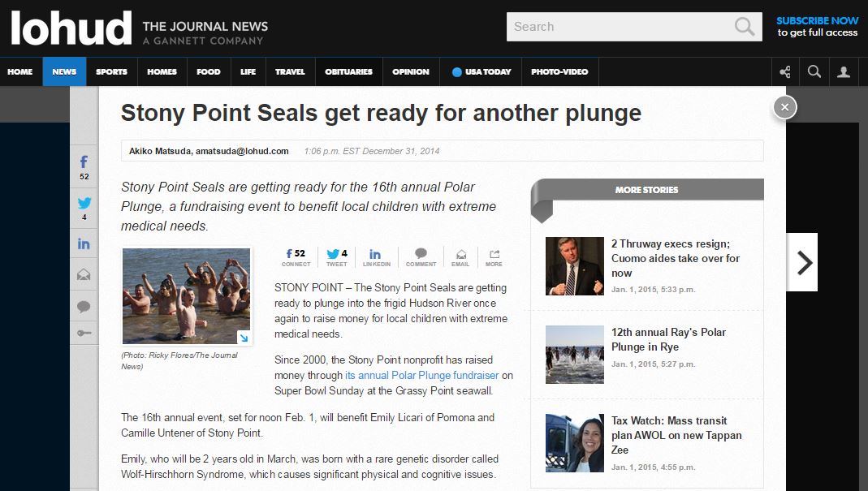Share on LinkedIn from the left sidebar
The image size is (868, 491).
[84, 244]
